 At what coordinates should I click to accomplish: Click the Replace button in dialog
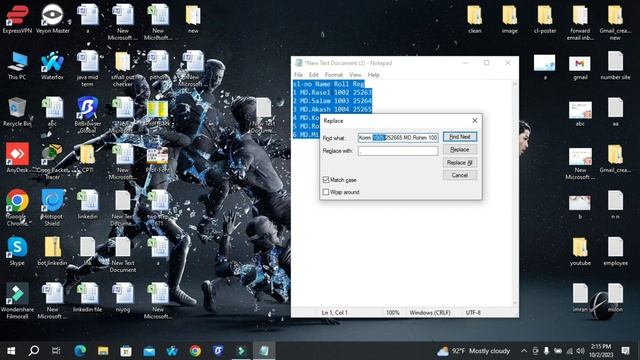pyautogui.click(x=460, y=149)
